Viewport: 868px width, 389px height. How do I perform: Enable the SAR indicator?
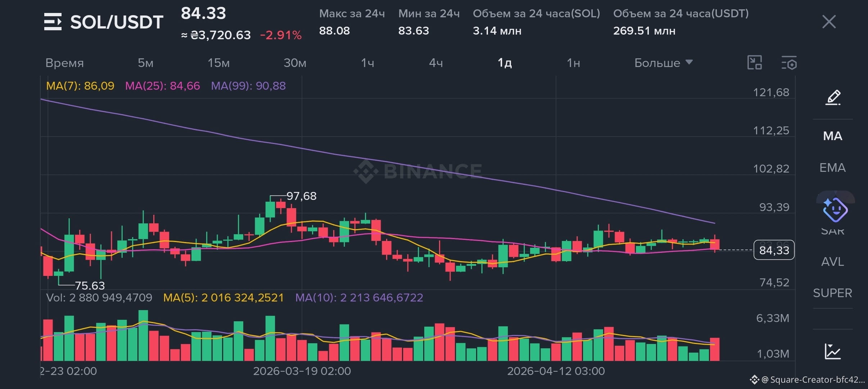pos(832,231)
